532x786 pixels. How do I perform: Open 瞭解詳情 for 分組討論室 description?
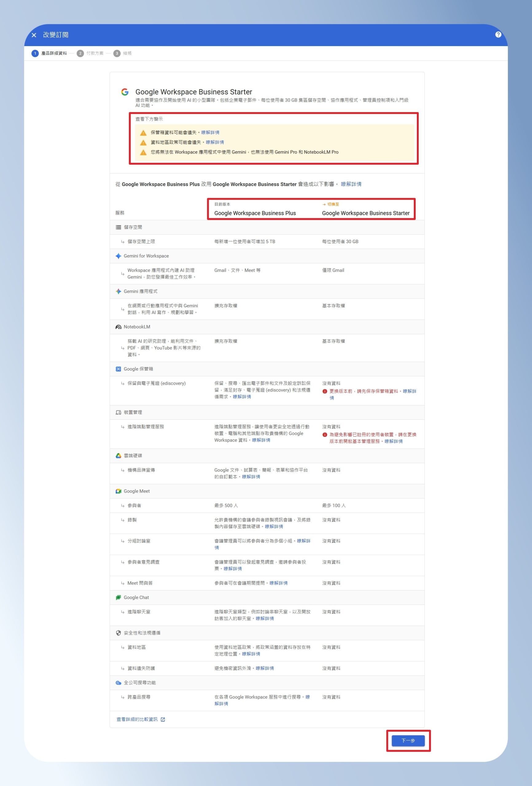(304, 541)
